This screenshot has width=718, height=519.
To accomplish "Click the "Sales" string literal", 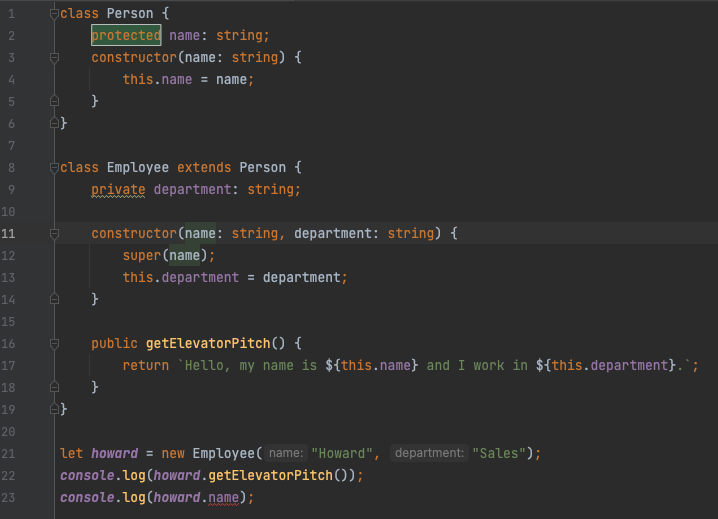I will (x=499, y=453).
